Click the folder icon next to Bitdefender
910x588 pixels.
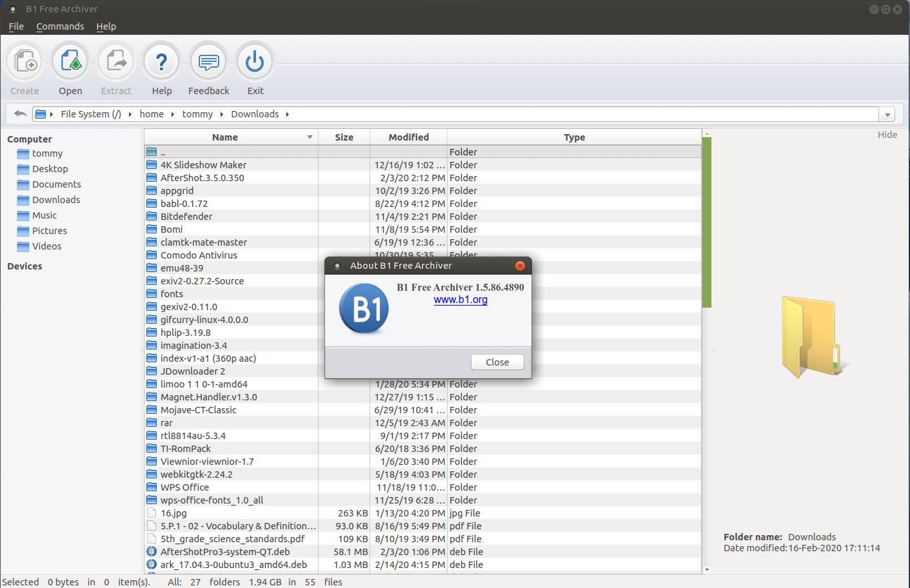click(152, 217)
